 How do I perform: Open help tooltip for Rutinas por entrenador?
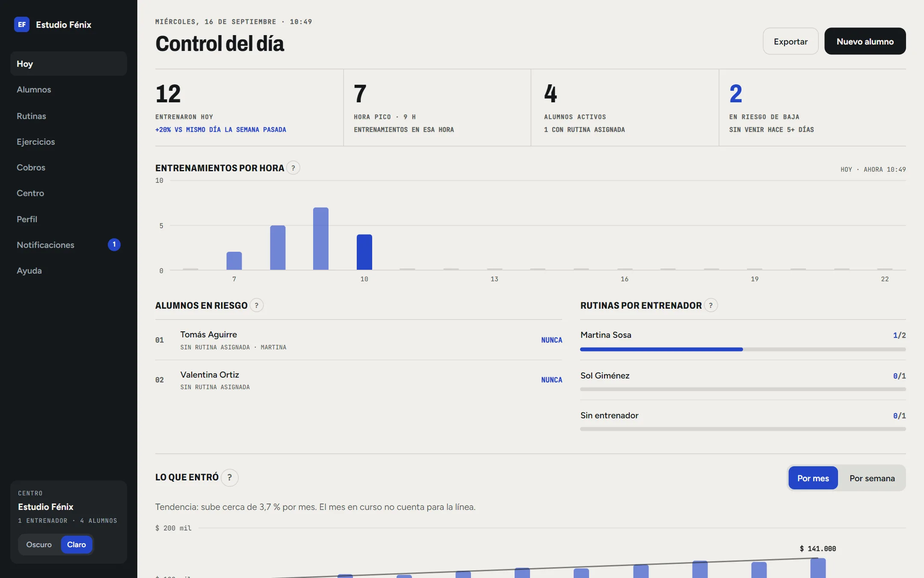pos(711,305)
